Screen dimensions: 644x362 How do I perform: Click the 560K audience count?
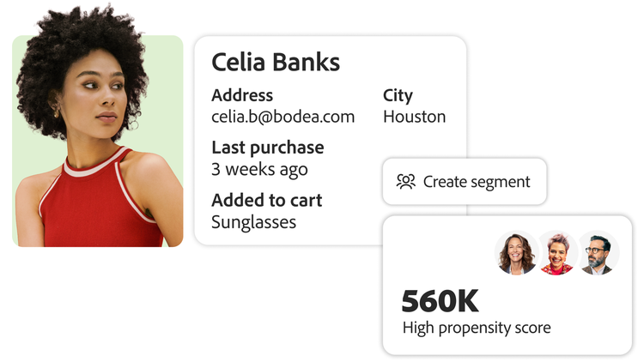pos(440,301)
